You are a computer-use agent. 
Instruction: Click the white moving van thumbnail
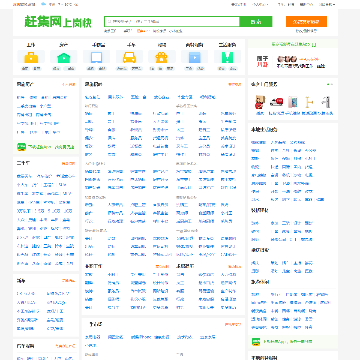276,102
